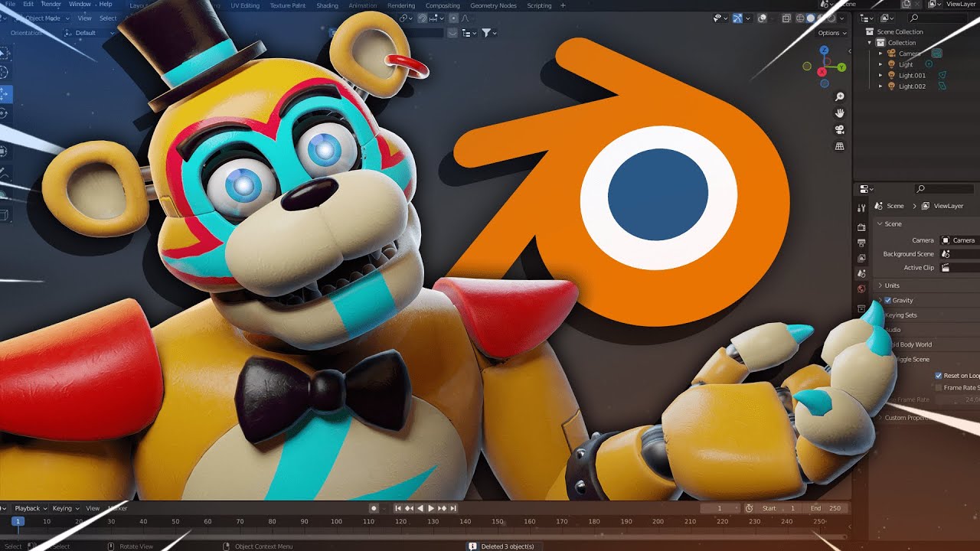
Task: Switch to the UV Editing workspace tab
Action: tap(245, 5)
